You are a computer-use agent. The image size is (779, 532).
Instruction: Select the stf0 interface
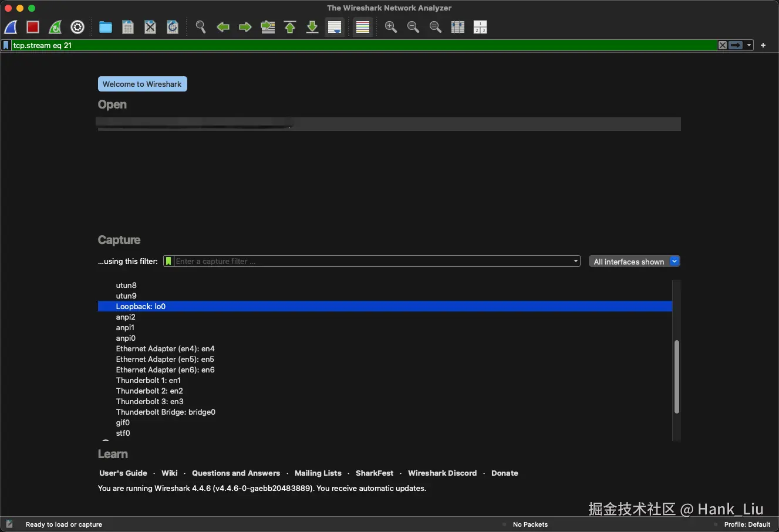pyautogui.click(x=385, y=433)
